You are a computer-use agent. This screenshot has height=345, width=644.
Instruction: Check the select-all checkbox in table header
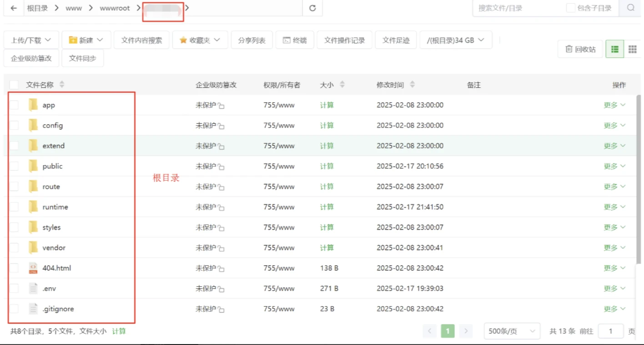[14, 84]
